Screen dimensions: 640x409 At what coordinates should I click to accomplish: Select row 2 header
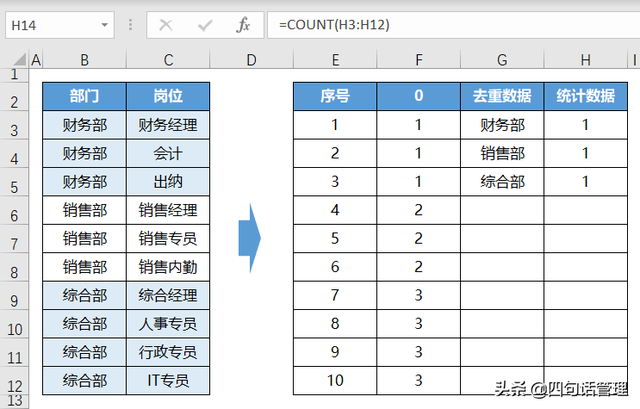[14, 97]
